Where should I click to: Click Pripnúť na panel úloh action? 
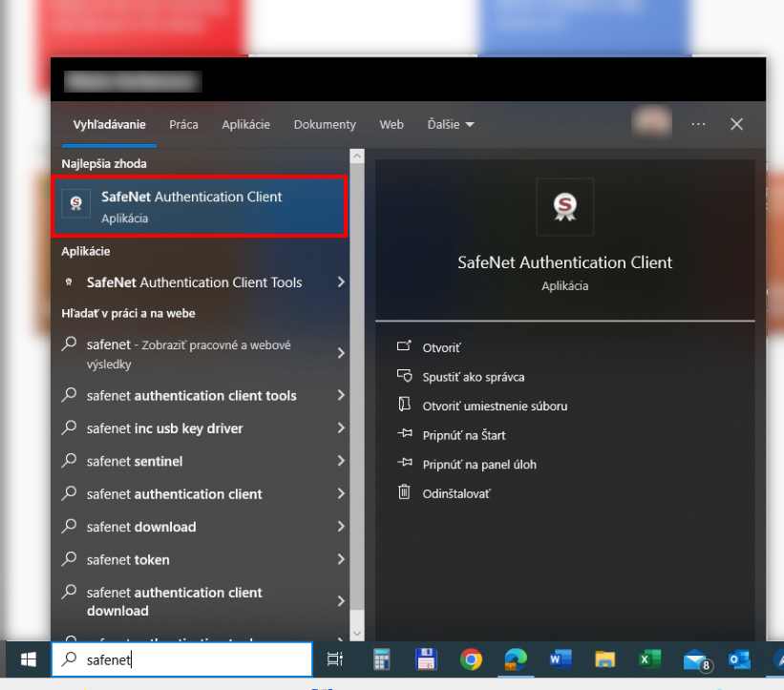point(479,465)
